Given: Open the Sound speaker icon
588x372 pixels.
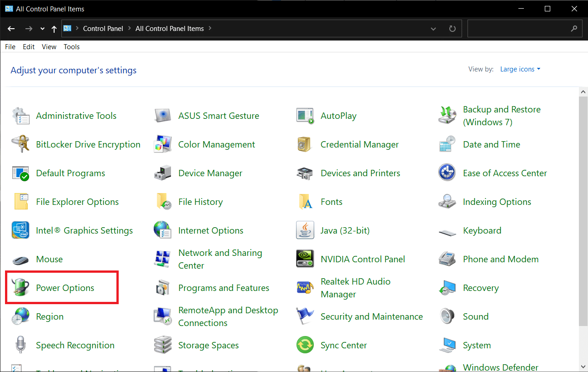Looking at the screenshot, I should [447, 316].
